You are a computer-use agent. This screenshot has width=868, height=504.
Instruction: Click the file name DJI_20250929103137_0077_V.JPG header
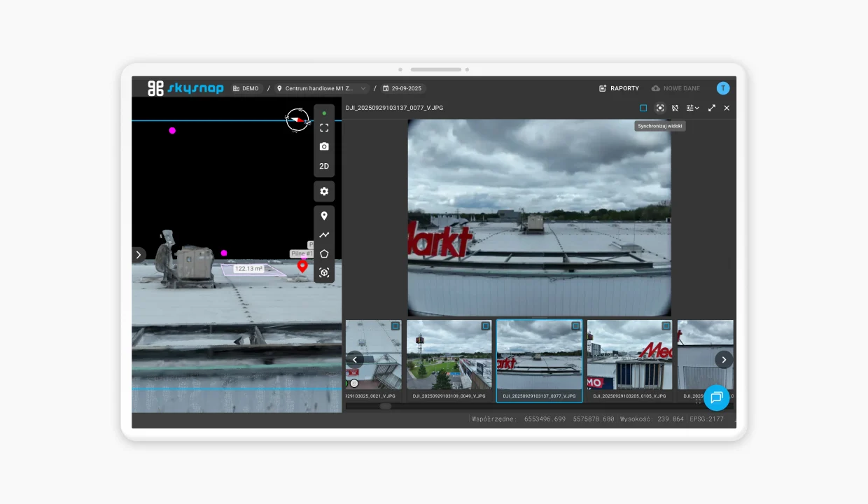pos(394,108)
